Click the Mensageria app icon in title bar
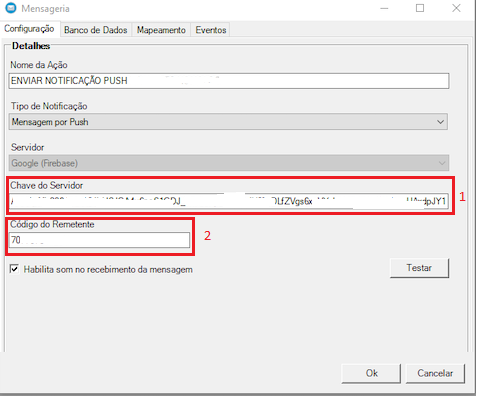 click(11, 8)
